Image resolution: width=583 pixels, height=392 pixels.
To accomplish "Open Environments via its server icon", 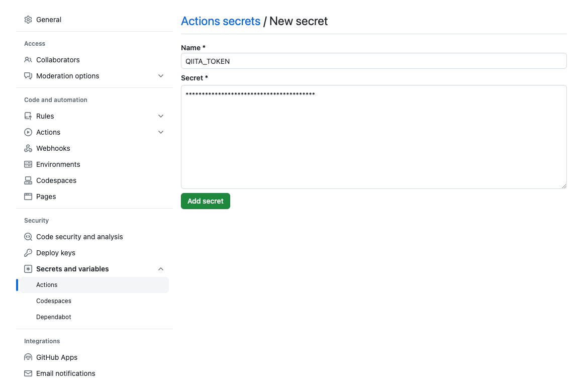I will (x=28, y=164).
